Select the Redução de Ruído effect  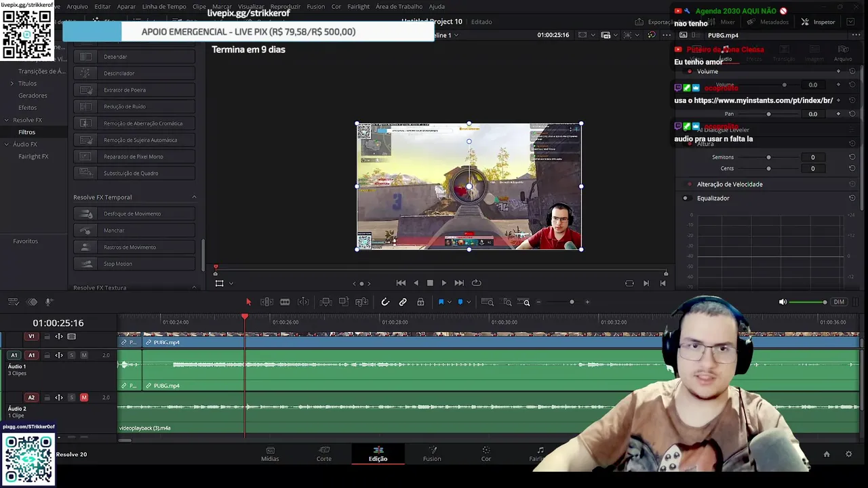pos(134,106)
